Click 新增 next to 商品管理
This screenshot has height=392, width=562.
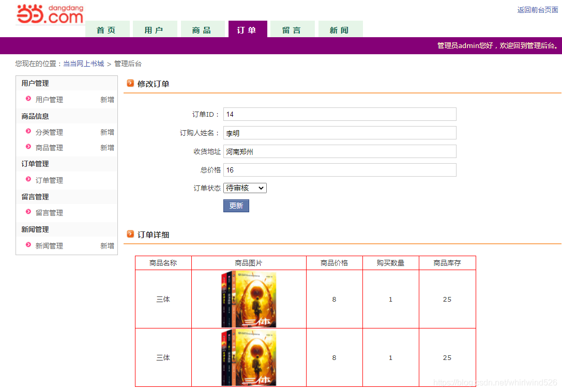point(107,148)
